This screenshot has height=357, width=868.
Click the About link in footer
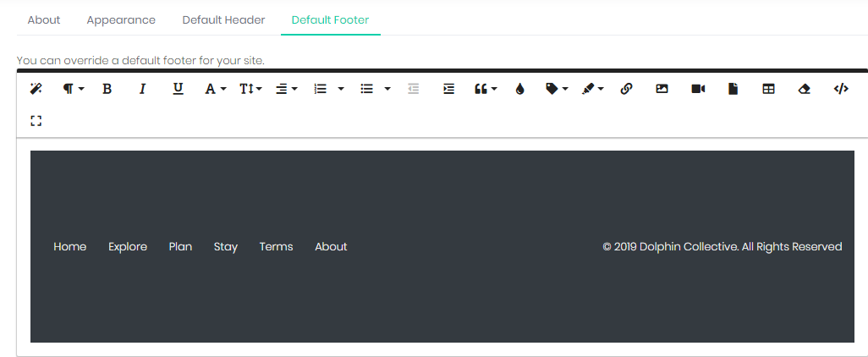click(331, 246)
